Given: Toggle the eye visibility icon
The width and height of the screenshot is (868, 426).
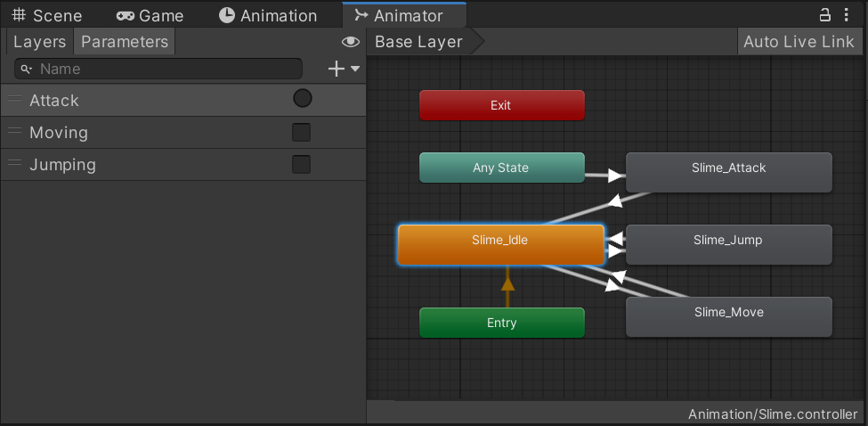Looking at the screenshot, I should (x=351, y=42).
